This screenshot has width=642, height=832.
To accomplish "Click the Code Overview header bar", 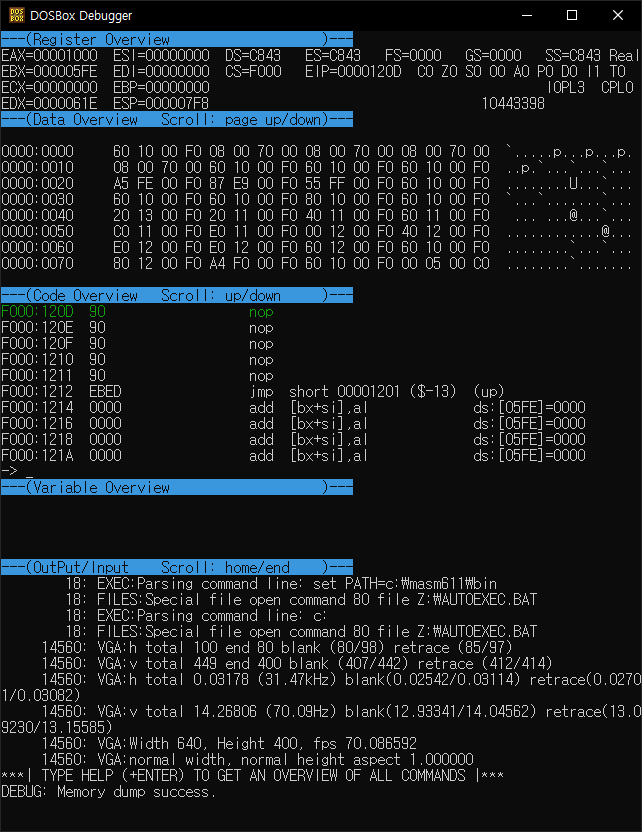I will 177,295.
